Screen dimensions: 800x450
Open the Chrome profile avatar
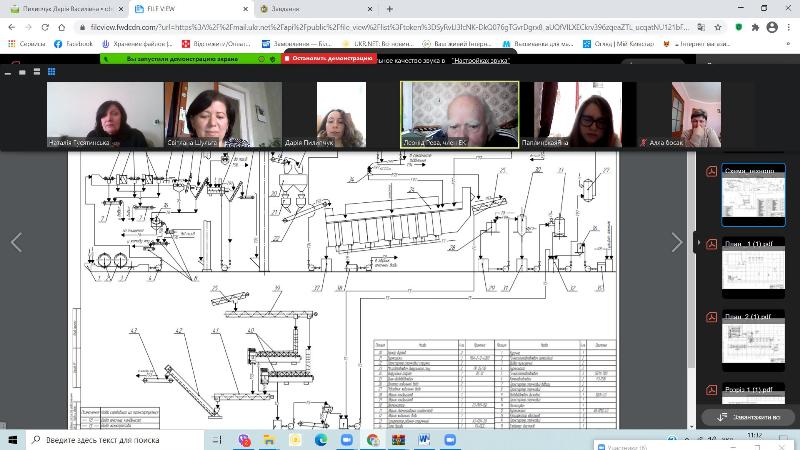pyautogui.click(x=772, y=27)
